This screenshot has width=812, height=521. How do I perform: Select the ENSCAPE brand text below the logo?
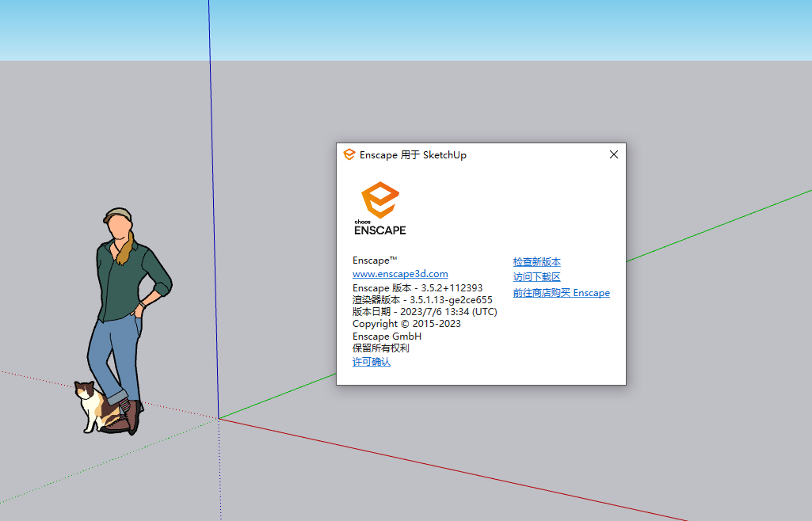coord(379,232)
